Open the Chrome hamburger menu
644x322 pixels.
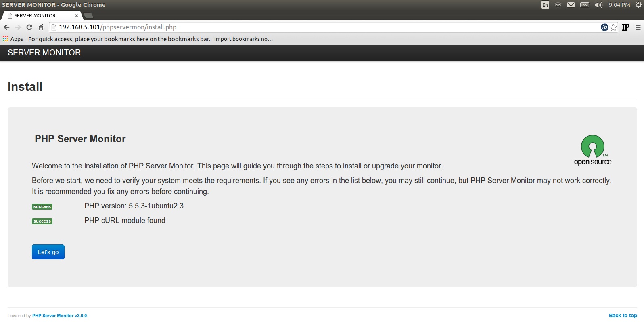(638, 27)
